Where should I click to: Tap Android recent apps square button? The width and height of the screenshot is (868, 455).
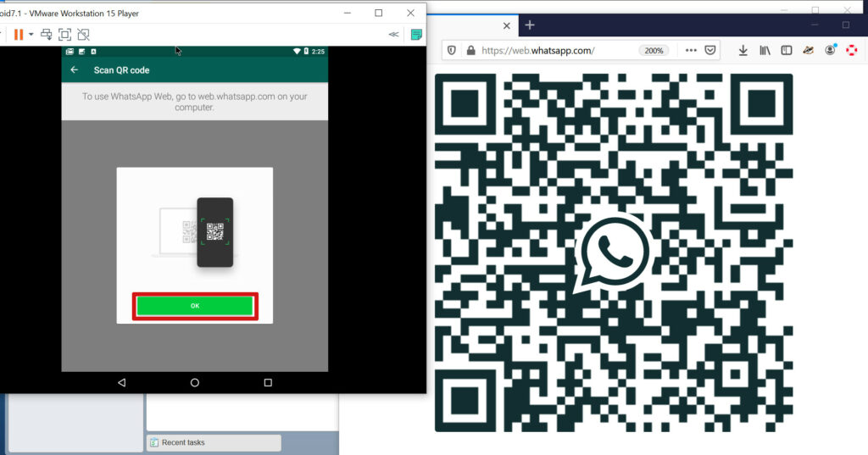pyautogui.click(x=268, y=382)
